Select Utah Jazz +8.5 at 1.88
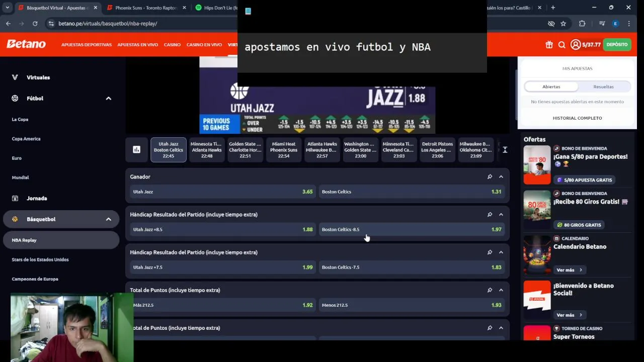644x362 pixels. [222, 229]
